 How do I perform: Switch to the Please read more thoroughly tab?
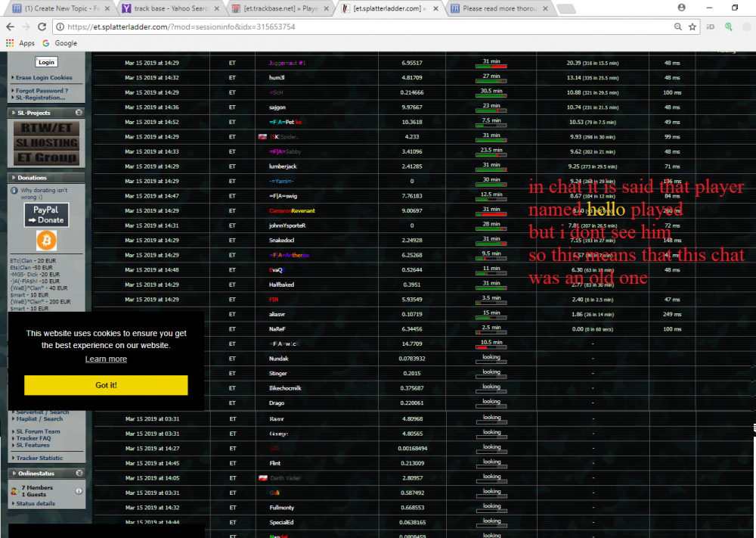click(498, 8)
